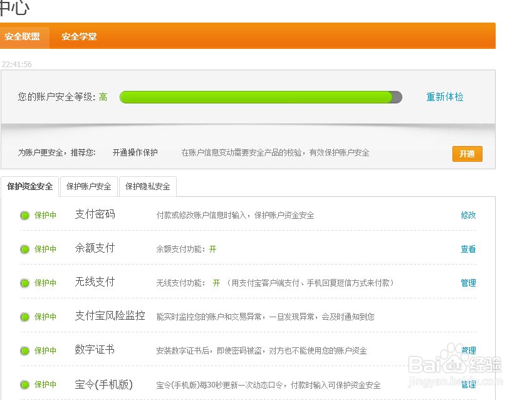The width and height of the screenshot is (532, 400).
Task: Click 保护中 label in 数字证书 row
Action: point(46,350)
